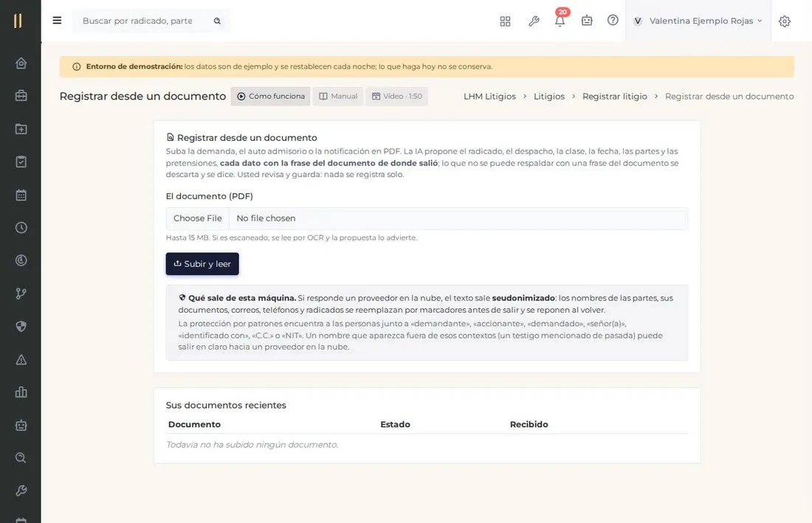This screenshot has height=523, width=812.
Task: Open the apps grid icon in the top bar
Action: pos(505,21)
